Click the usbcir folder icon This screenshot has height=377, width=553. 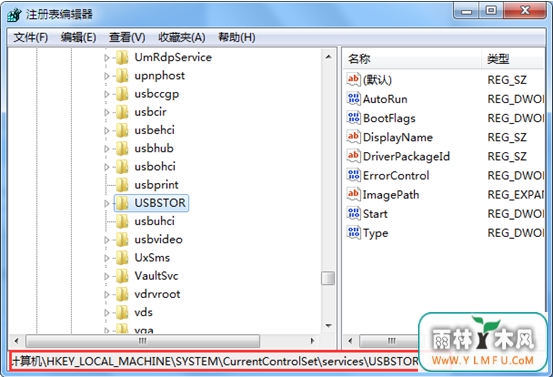click(x=122, y=112)
